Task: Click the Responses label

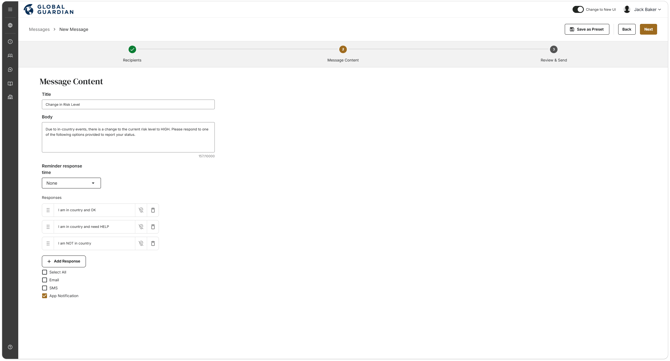Action: (52, 198)
